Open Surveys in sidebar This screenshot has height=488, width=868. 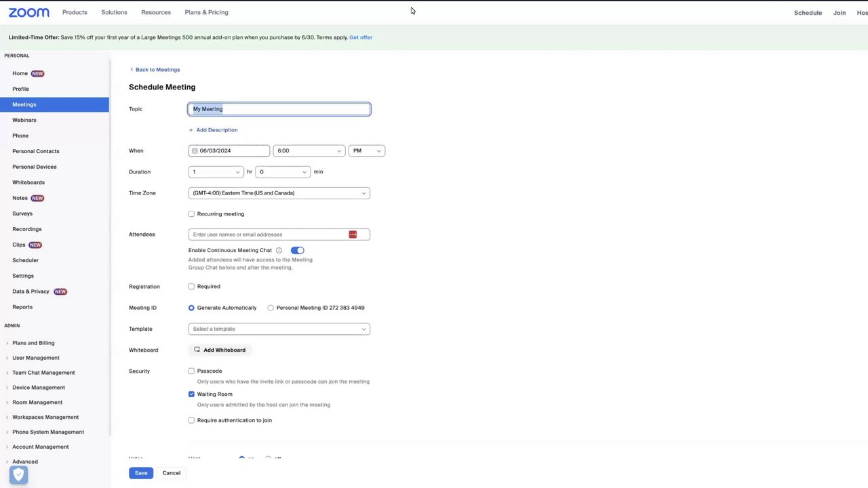[22, 213]
